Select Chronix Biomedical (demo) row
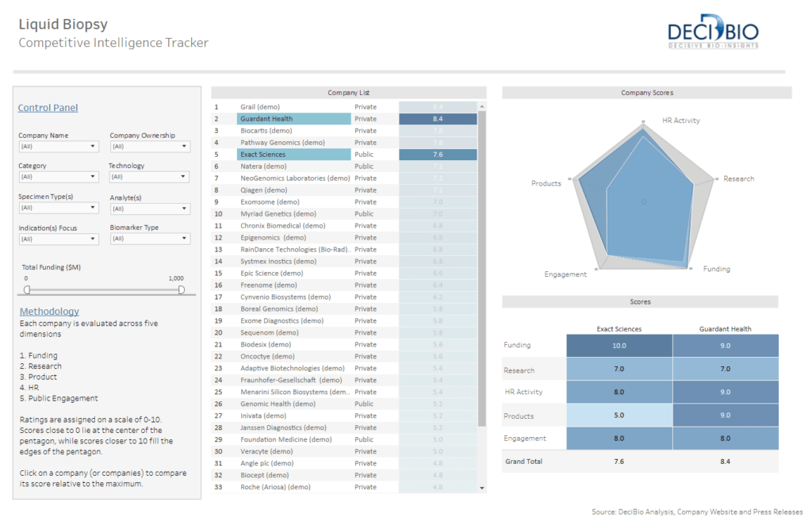This screenshot has width=812, height=525. [x=346, y=226]
